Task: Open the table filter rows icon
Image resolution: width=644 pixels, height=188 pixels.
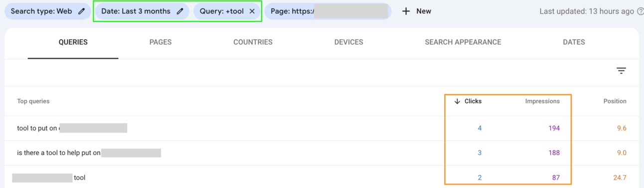Action: (x=621, y=71)
